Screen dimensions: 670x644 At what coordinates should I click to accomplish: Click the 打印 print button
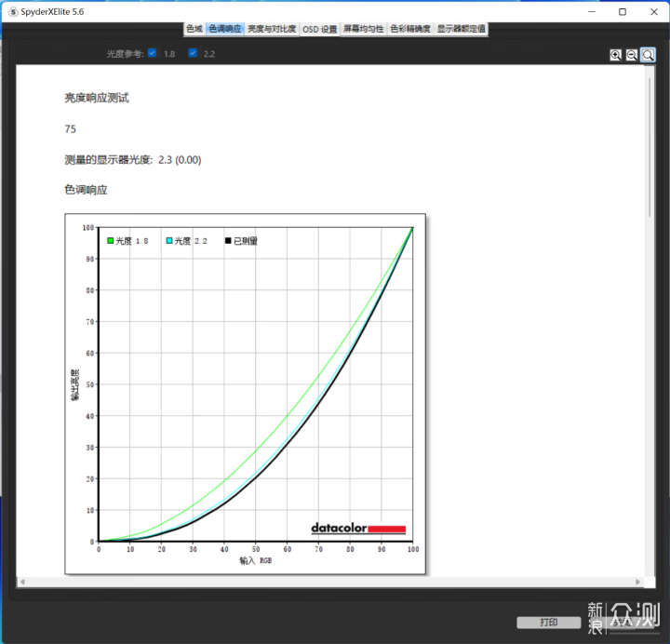tap(549, 623)
